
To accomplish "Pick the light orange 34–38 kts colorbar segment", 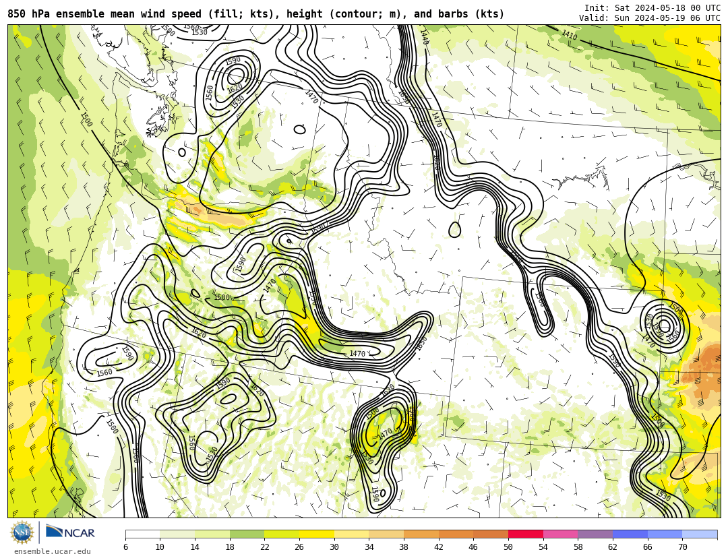I will pos(386,534).
